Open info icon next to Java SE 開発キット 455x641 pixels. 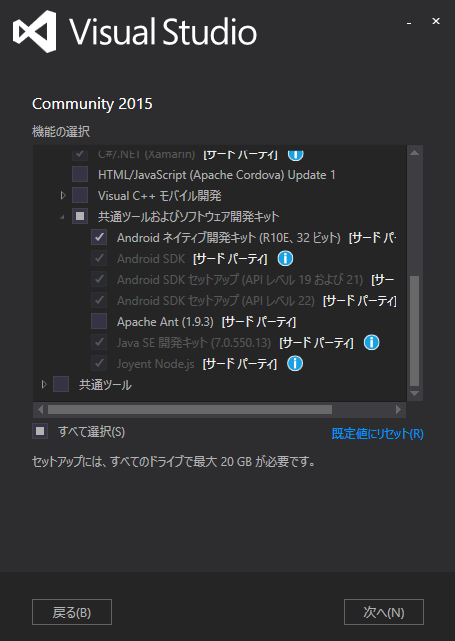372,342
